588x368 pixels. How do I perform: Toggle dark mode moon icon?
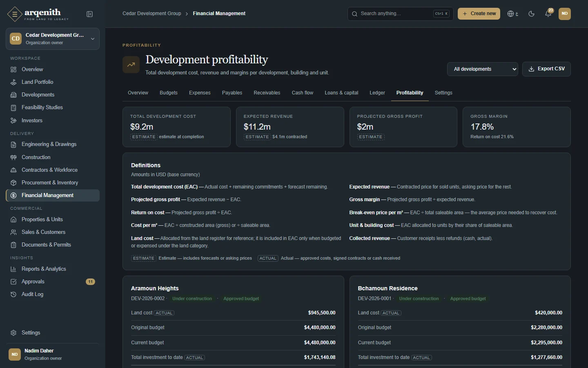[531, 14]
